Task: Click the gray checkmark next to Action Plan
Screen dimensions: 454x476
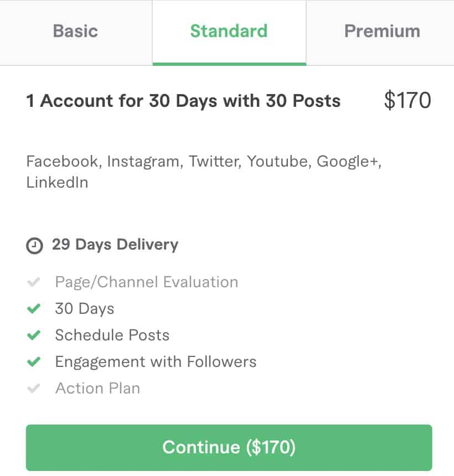Action: (34, 388)
